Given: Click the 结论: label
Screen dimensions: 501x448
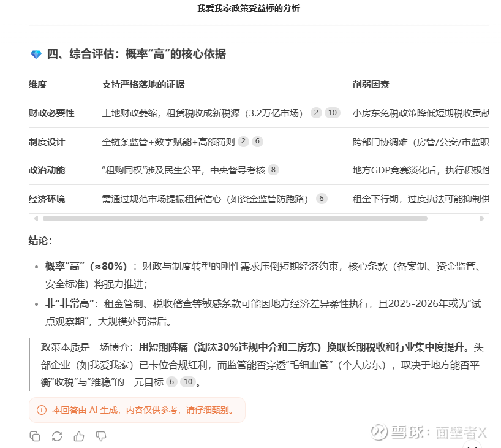Looking at the screenshot, I should 40,240.
